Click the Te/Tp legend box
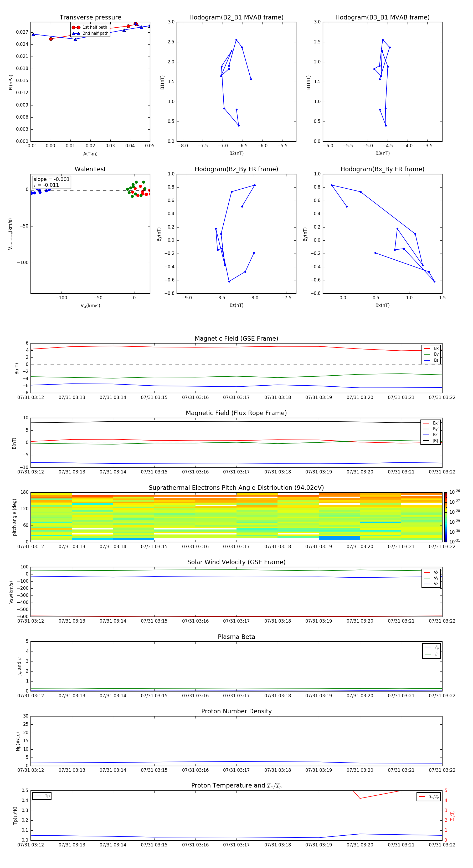Viewport: 473px width, 868px height. point(428,796)
